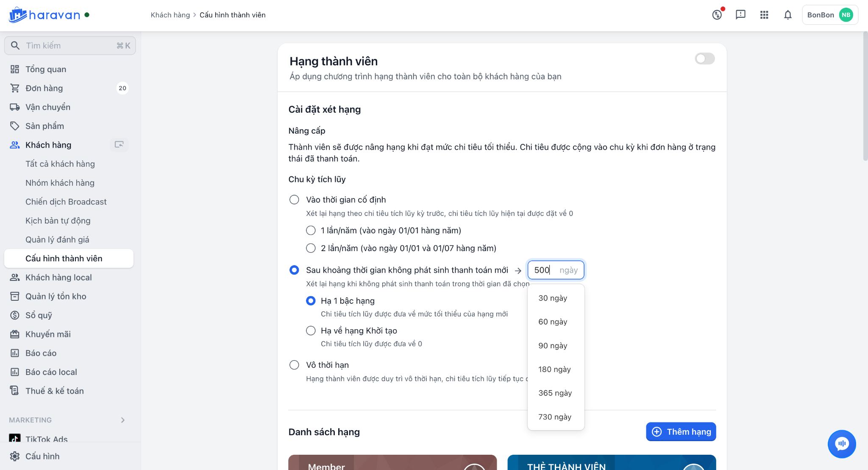This screenshot has width=868, height=470.
Task: Choose 730 ngày from dropdown
Action: pos(556,417)
